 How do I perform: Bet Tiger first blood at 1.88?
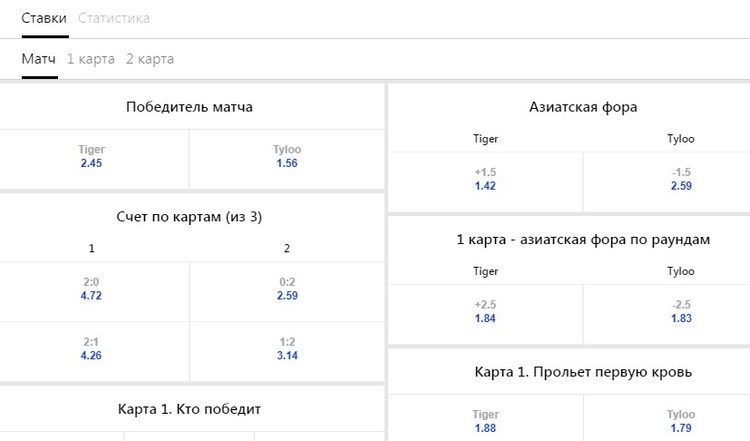[485, 421]
